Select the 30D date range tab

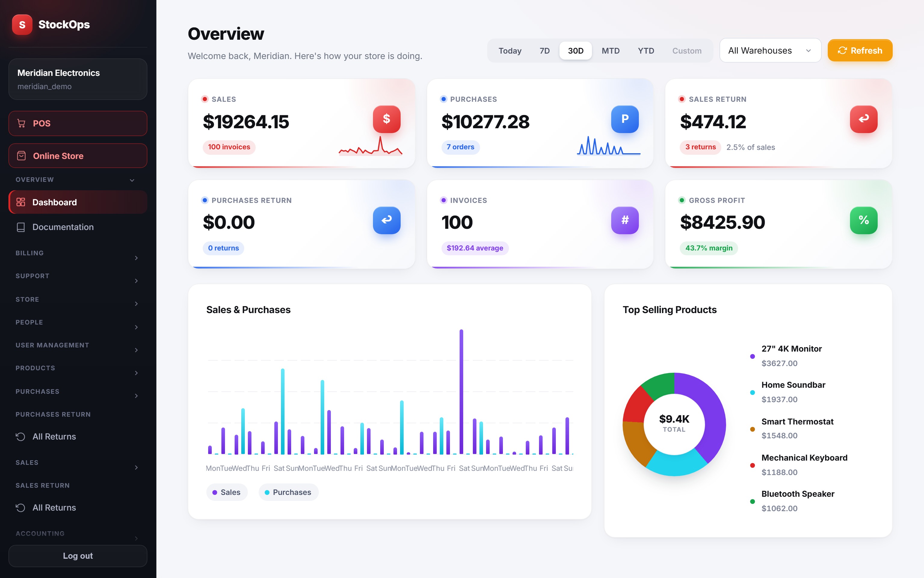(575, 51)
